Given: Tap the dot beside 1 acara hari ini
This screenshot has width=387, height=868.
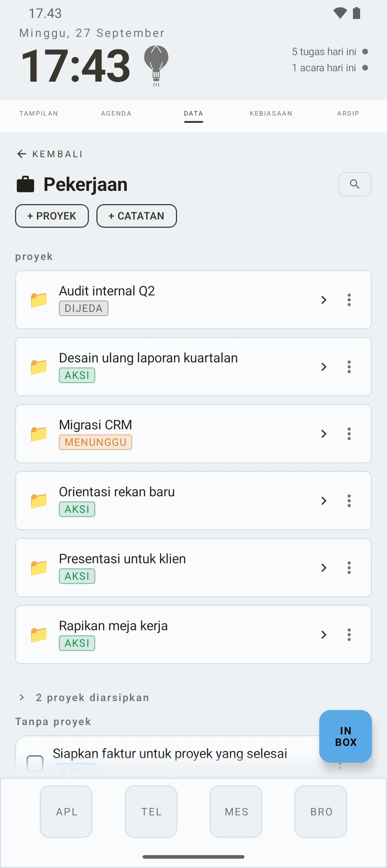Looking at the screenshot, I should (x=365, y=68).
